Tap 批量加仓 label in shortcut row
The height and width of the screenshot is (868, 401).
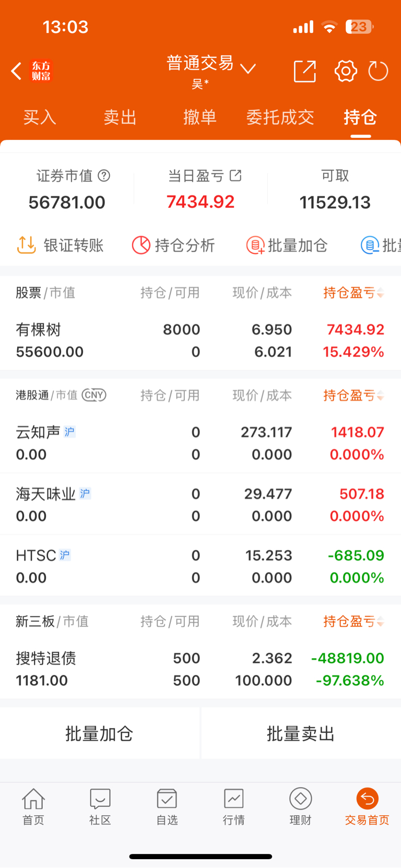pos(298,245)
